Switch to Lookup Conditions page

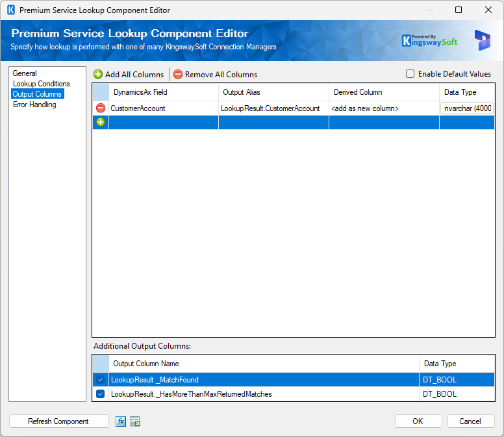point(41,84)
